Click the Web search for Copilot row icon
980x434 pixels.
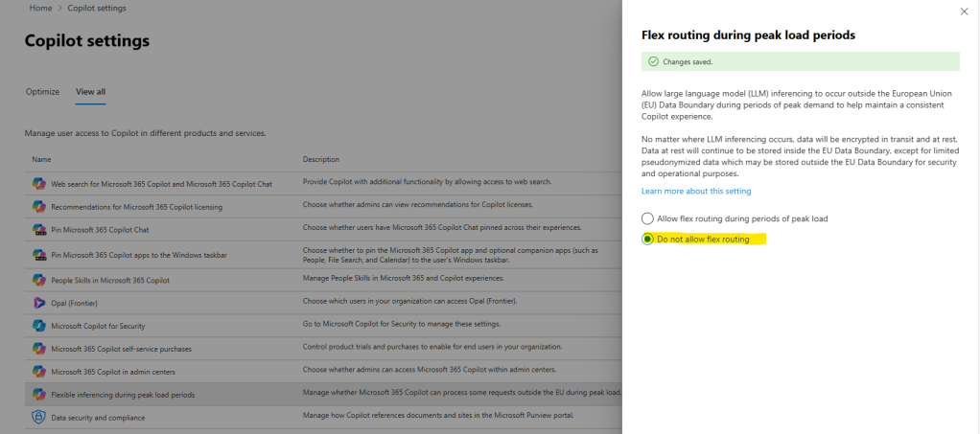(x=39, y=183)
